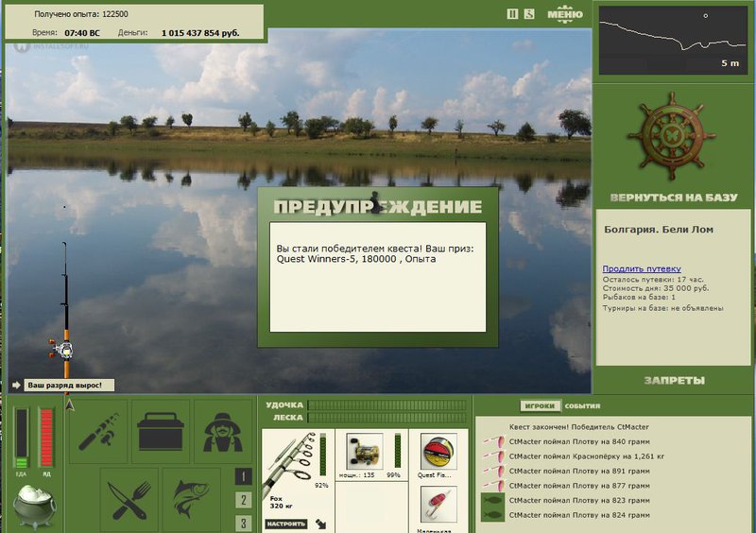Click 'Осталось путевки: 17 час.' text
This screenshot has width=756, height=533.
[653, 280]
